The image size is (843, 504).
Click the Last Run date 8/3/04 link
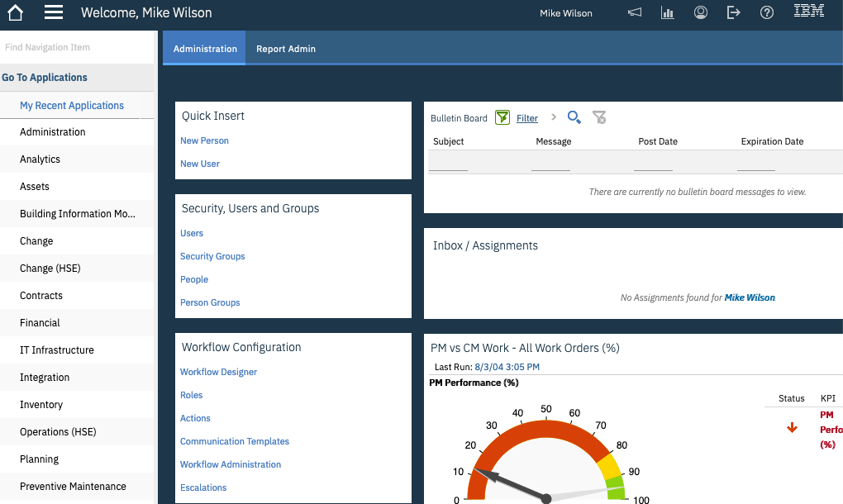pos(507,367)
